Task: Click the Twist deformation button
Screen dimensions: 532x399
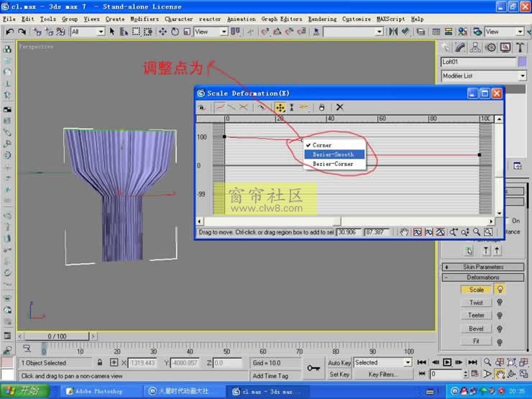Action: [477, 302]
